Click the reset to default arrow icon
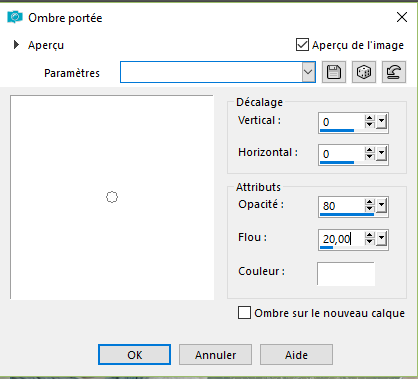Image resolution: width=418 pixels, height=379 pixels. click(x=394, y=72)
